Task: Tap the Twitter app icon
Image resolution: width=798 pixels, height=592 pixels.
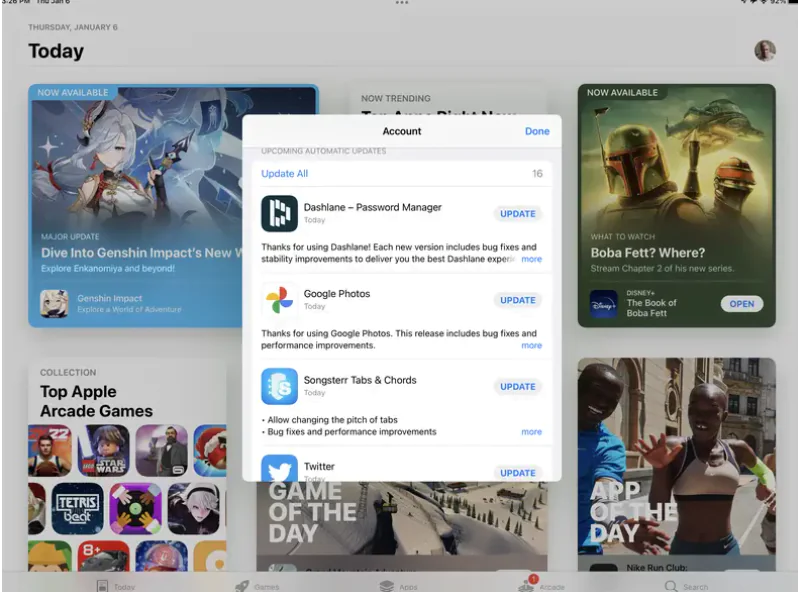Action: pos(279,469)
